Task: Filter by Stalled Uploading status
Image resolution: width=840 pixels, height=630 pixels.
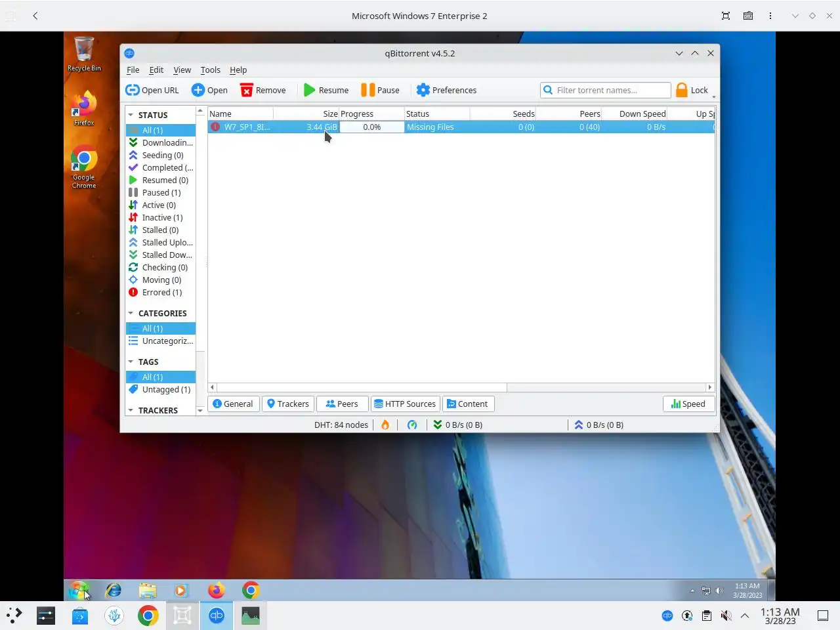Action: 161,242
